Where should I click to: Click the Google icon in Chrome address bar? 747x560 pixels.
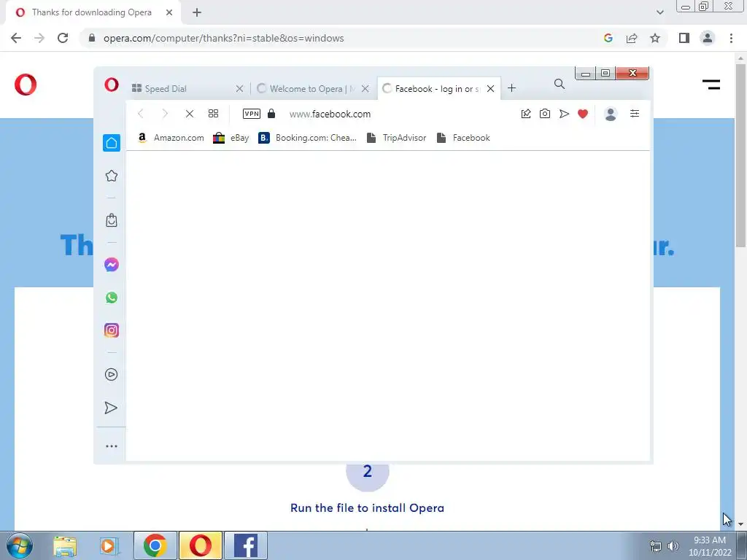(x=608, y=38)
